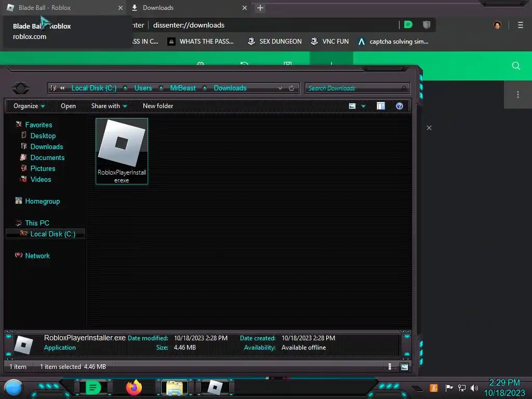532x399 pixels.
Task: Launch Firefox from the taskbar
Action: tap(134, 388)
